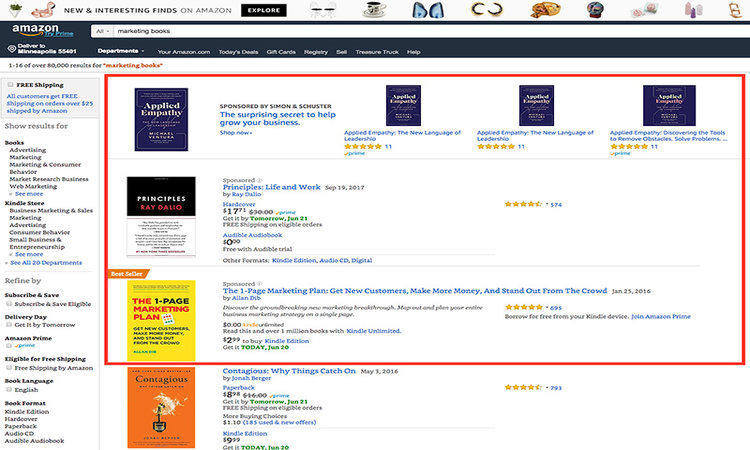Screen dimensions: 750x450
Task: Click author Jonah Berger link
Action: pos(251,378)
